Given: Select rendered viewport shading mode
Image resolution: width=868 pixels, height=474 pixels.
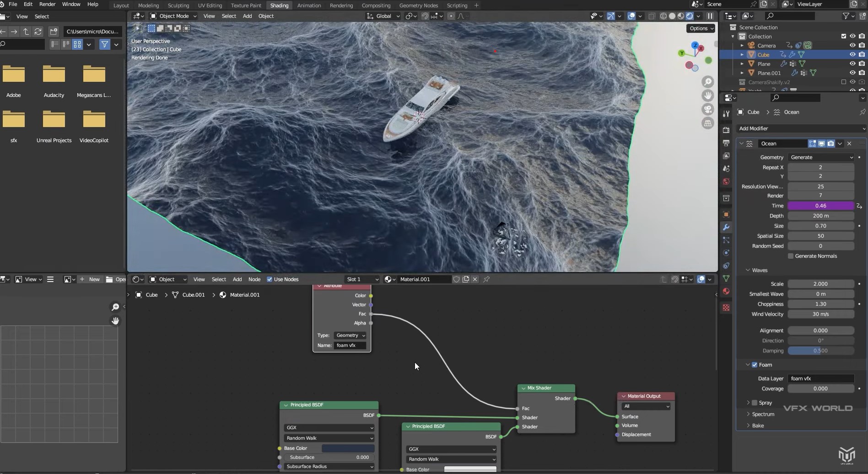Looking at the screenshot, I should tap(690, 16).
